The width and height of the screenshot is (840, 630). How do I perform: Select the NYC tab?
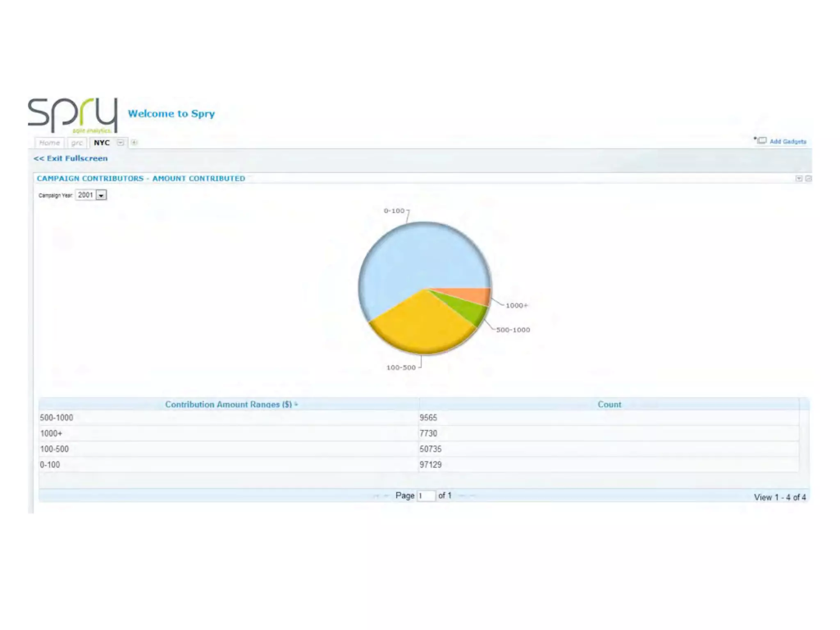pos(101,143)
